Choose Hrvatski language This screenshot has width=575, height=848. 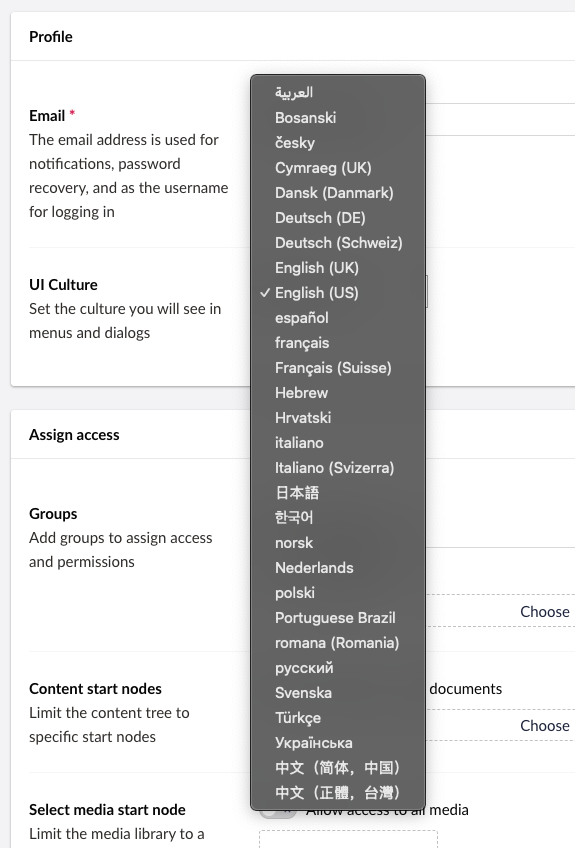pos(338,418)
